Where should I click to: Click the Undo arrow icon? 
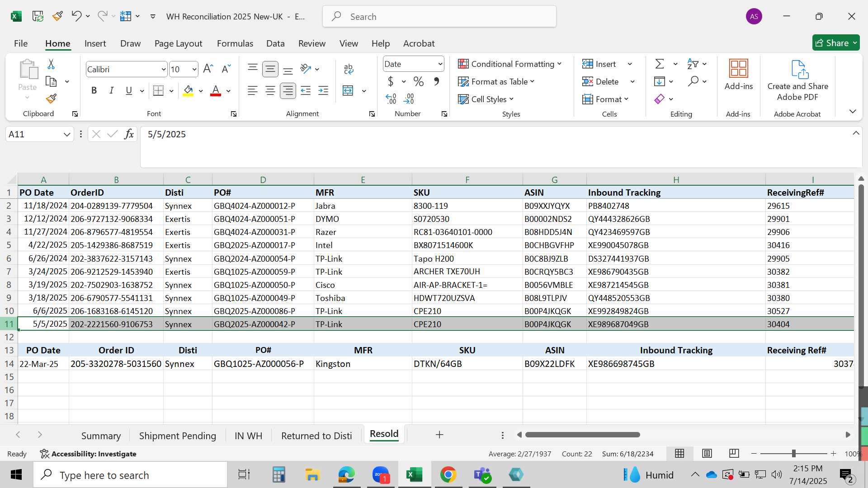(76, 16)
